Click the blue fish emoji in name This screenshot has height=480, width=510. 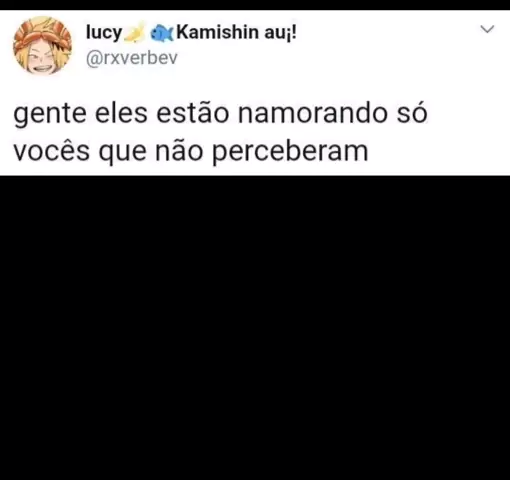[x=162, y=33]
